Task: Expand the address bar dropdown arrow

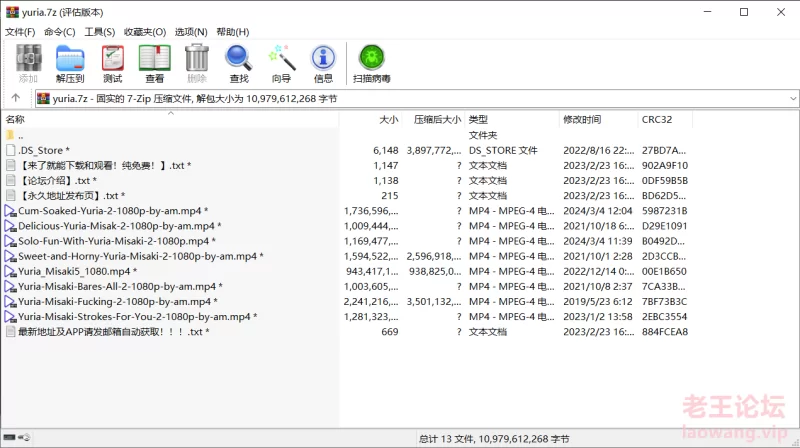Action: tap(793, 98)
